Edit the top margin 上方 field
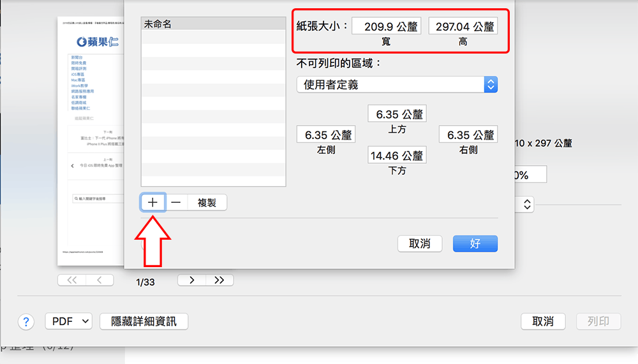638x364 pixels. (397, 114)
